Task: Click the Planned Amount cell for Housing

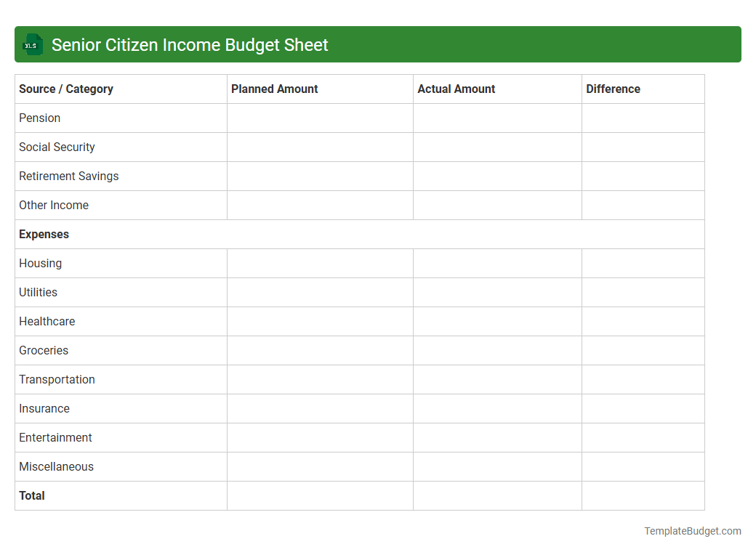Action: click(x=320, y=263)
